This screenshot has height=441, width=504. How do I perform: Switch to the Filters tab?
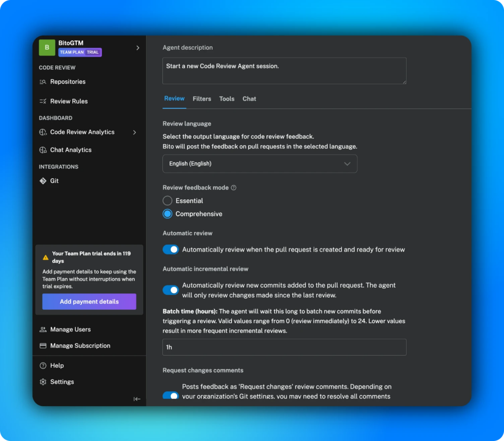[x=202, y=99]
